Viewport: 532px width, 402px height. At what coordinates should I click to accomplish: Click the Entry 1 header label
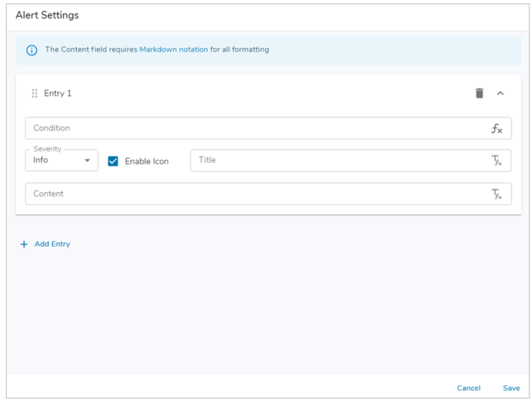(x=57, y=94)
